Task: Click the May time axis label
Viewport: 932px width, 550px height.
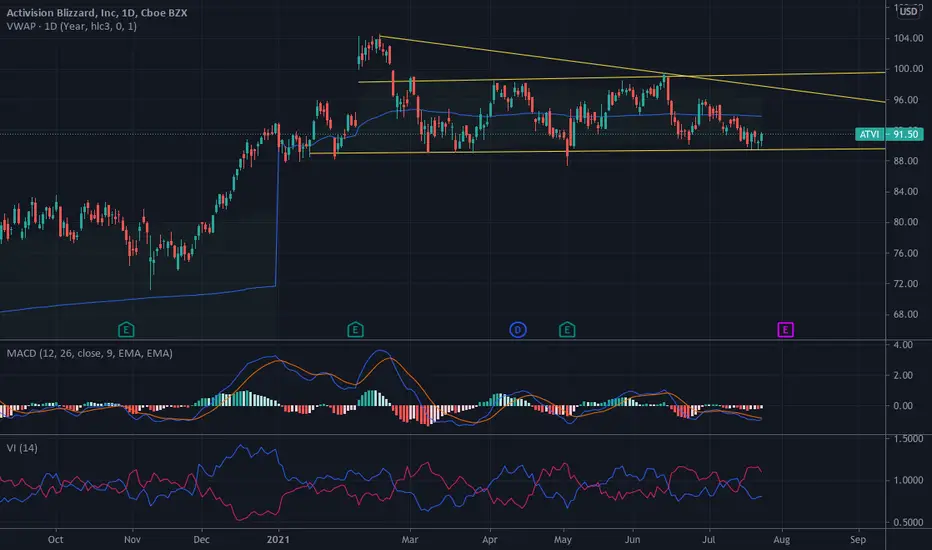Action: 563,540
